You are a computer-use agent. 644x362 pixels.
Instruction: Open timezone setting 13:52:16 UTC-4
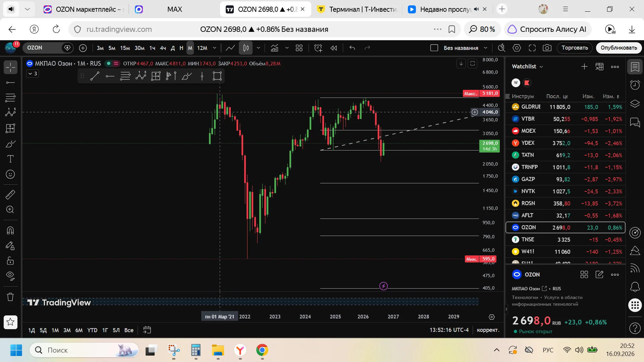pyautogui.click(x=449, y=330)
